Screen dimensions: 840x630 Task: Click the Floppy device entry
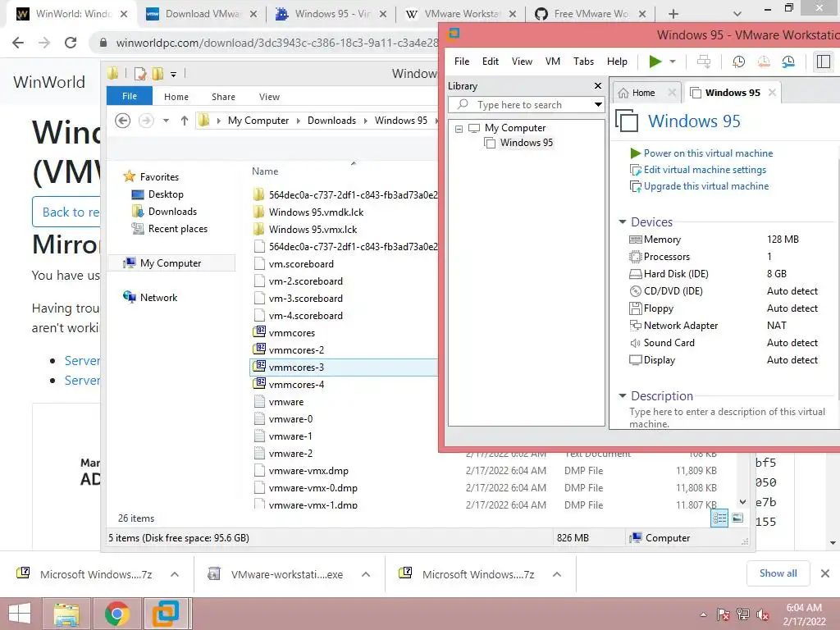pyautogui.click(x=659, y=308)
